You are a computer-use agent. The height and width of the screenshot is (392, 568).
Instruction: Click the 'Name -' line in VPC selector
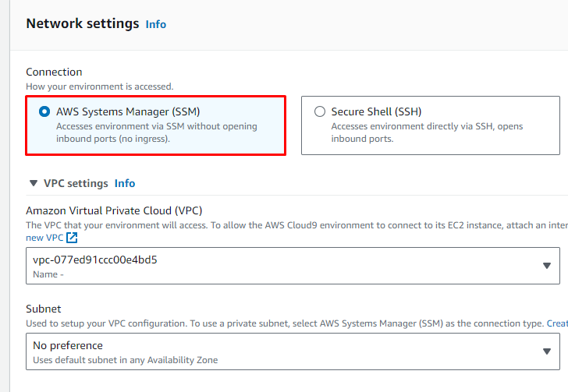pos(48,274)
